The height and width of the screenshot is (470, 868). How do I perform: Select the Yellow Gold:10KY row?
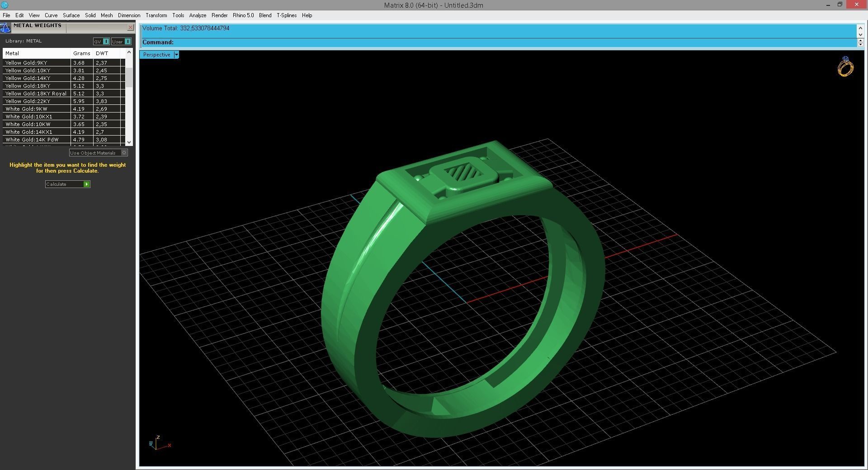tap(64, 70)
